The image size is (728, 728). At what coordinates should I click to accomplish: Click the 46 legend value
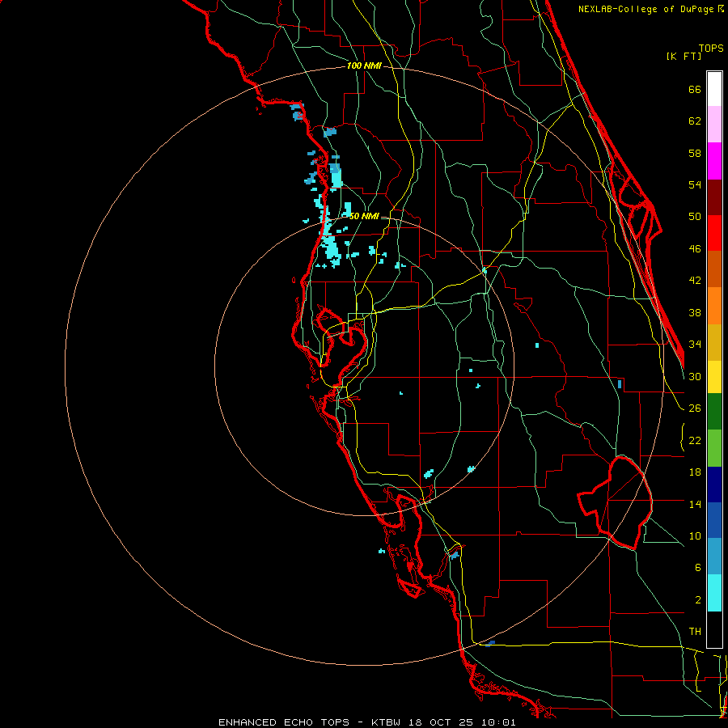point(695,249)
